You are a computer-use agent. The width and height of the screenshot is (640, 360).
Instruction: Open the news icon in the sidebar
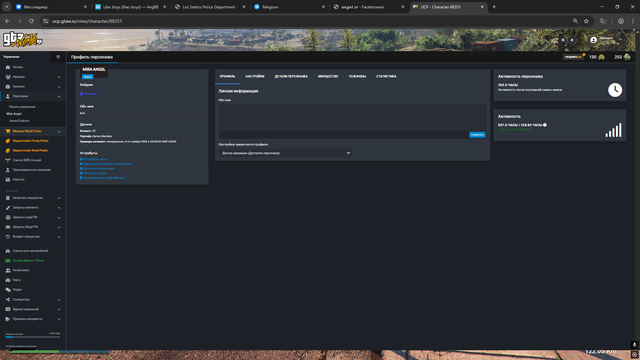click(8, 180)
